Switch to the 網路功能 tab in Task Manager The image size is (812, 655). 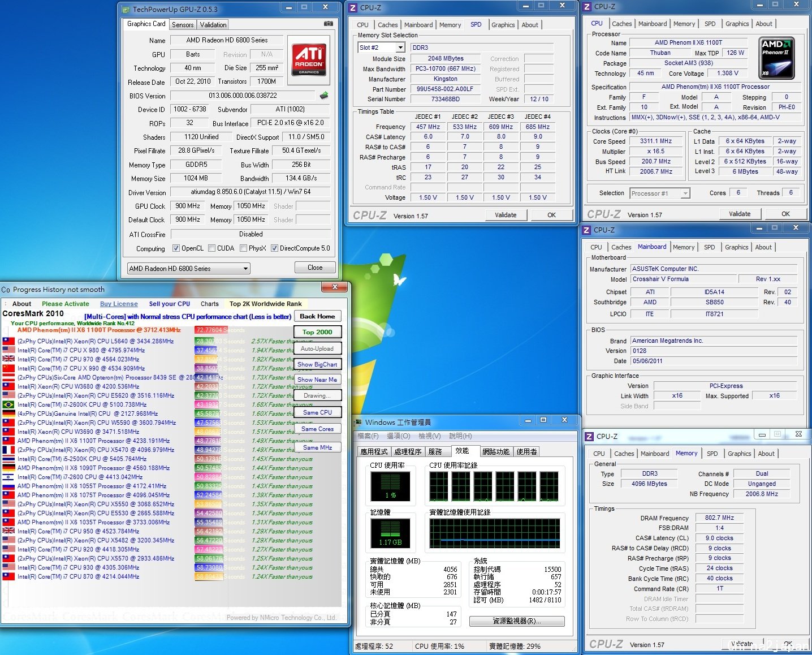[x=496, y=451]
